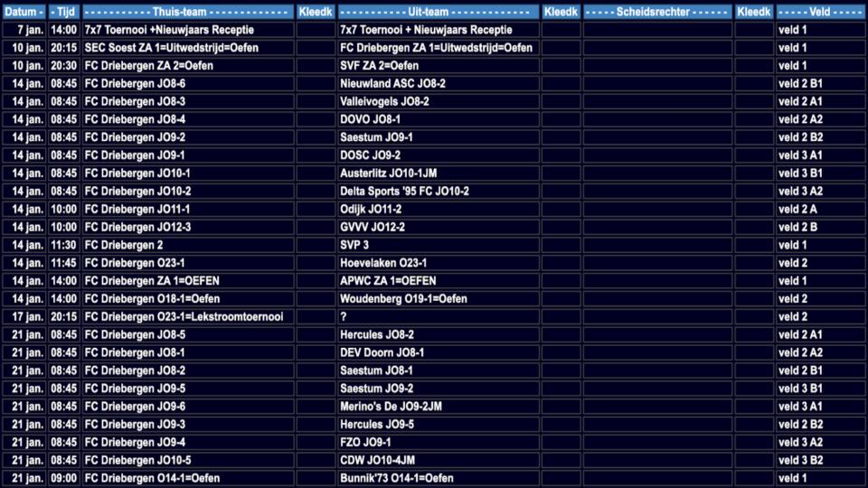
Task: Click the Tijd column header
Action: [64, 12]
